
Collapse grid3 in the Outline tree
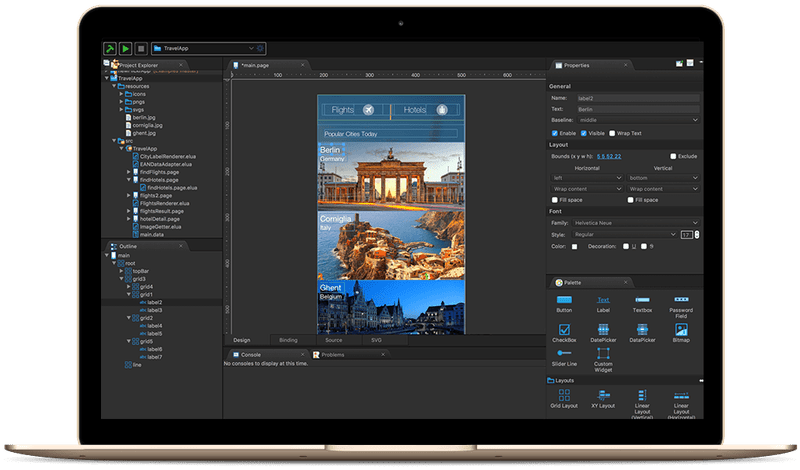[x=121, y=279]
